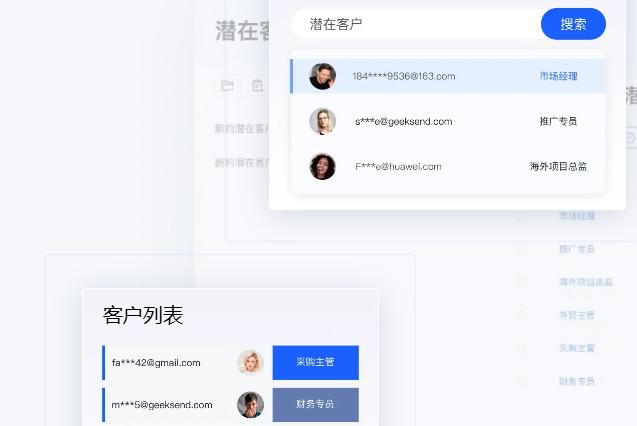637x426 pixels.
Task: Open avatar of 184****9536@163.com contact
Action: [323, 76]
